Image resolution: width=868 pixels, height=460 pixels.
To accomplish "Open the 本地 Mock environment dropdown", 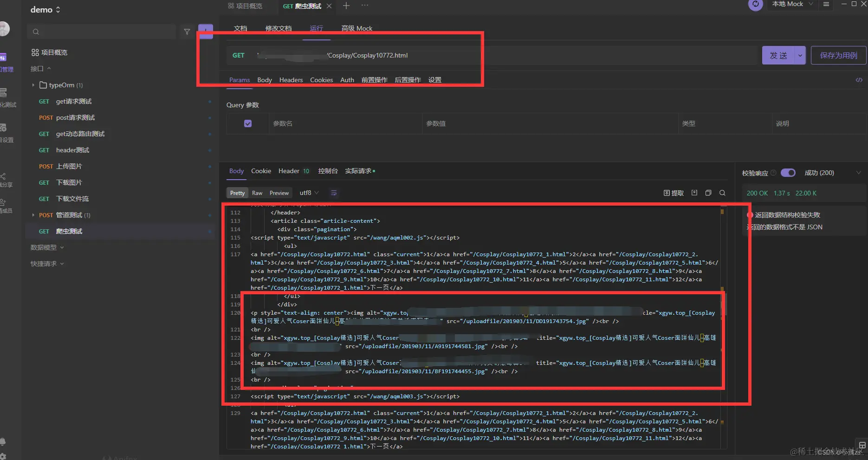I will [793, 4].
